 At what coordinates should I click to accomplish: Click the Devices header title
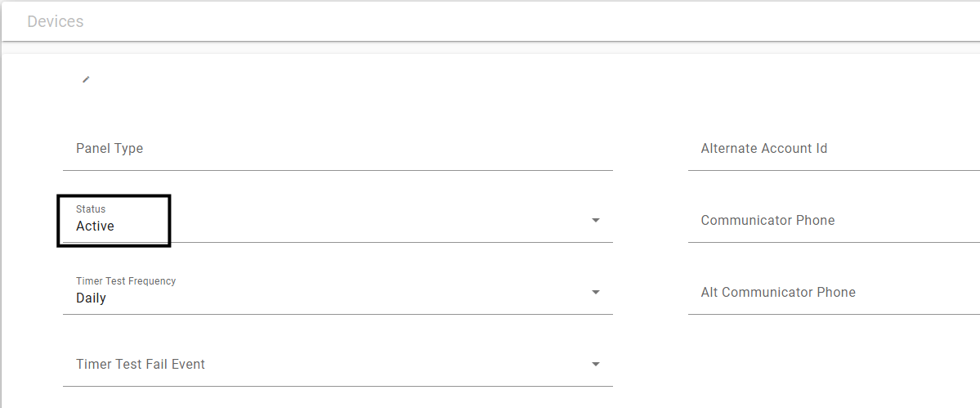(x=55, y=21)
